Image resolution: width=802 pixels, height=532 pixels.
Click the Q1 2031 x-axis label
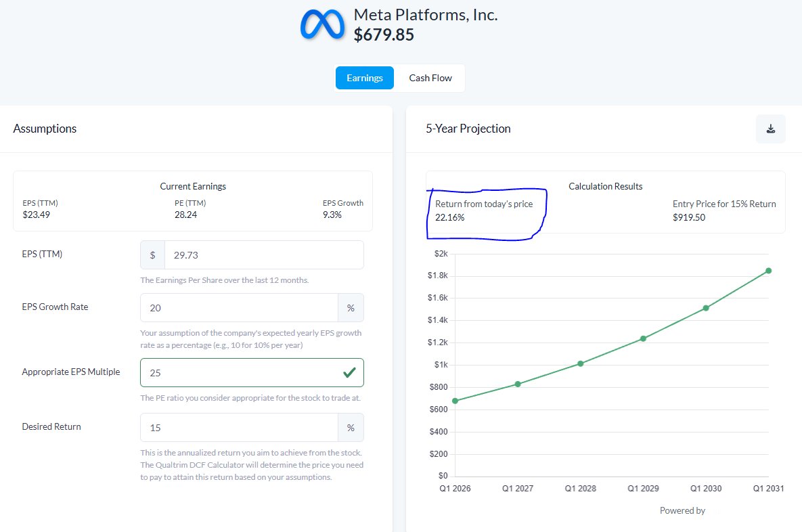pos(768,489)
